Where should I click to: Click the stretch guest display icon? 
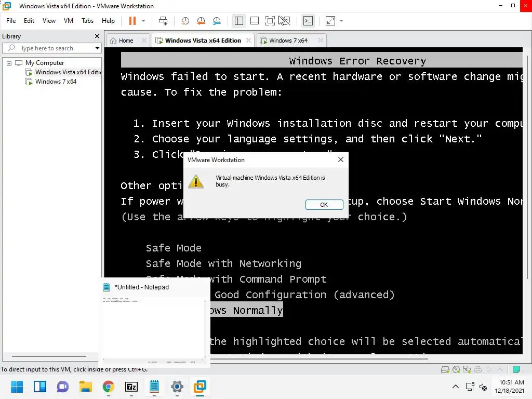click(x=330, y=21)
